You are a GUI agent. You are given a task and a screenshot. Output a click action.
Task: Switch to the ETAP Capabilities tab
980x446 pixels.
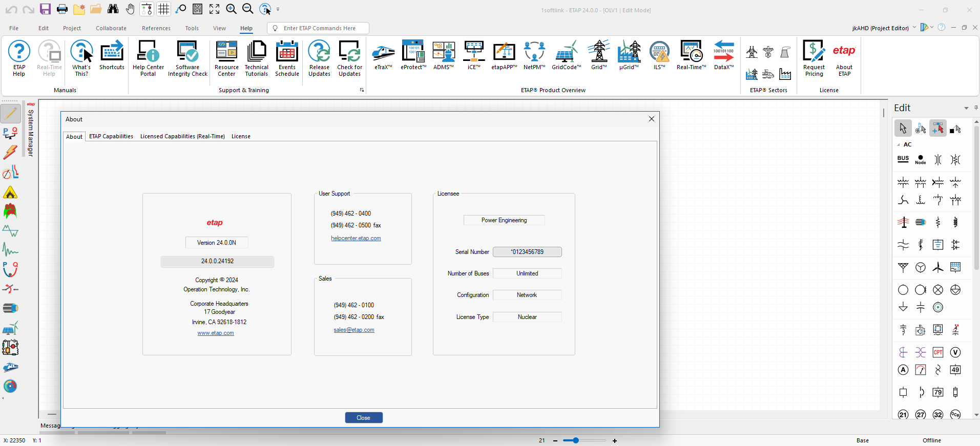(111, 136)
